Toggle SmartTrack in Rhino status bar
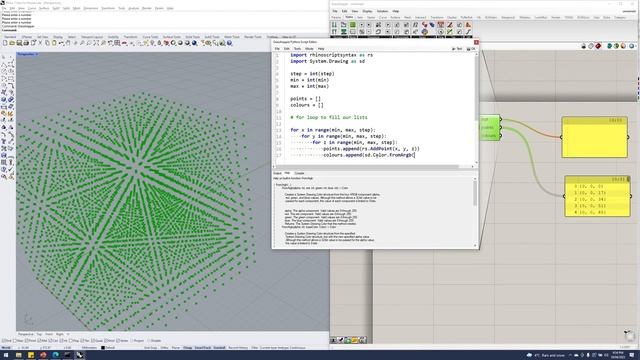640x360 pixels. (x=202, y=348)
